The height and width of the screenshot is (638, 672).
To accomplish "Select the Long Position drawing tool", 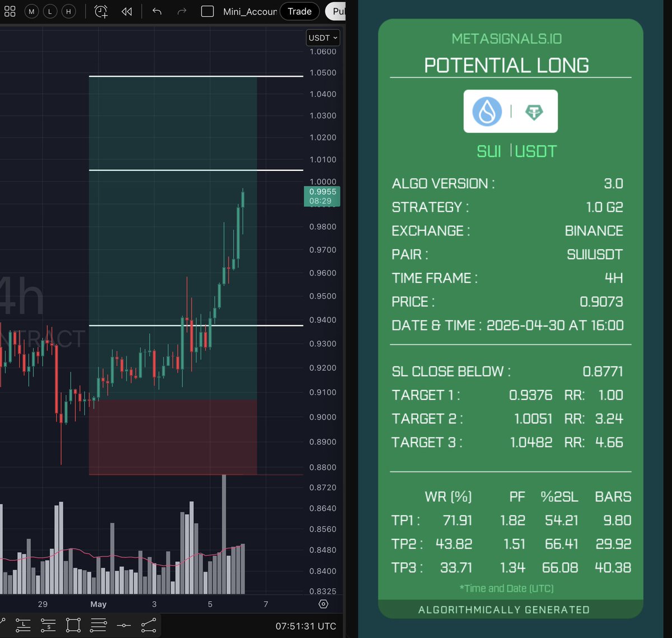I will (23, 625).
